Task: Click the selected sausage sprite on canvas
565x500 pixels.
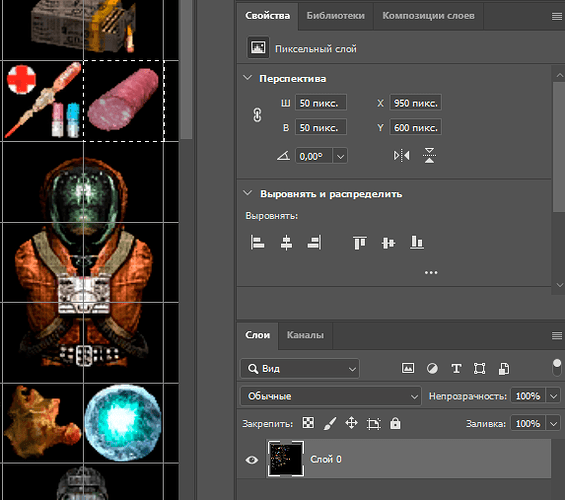Action: 123,100
